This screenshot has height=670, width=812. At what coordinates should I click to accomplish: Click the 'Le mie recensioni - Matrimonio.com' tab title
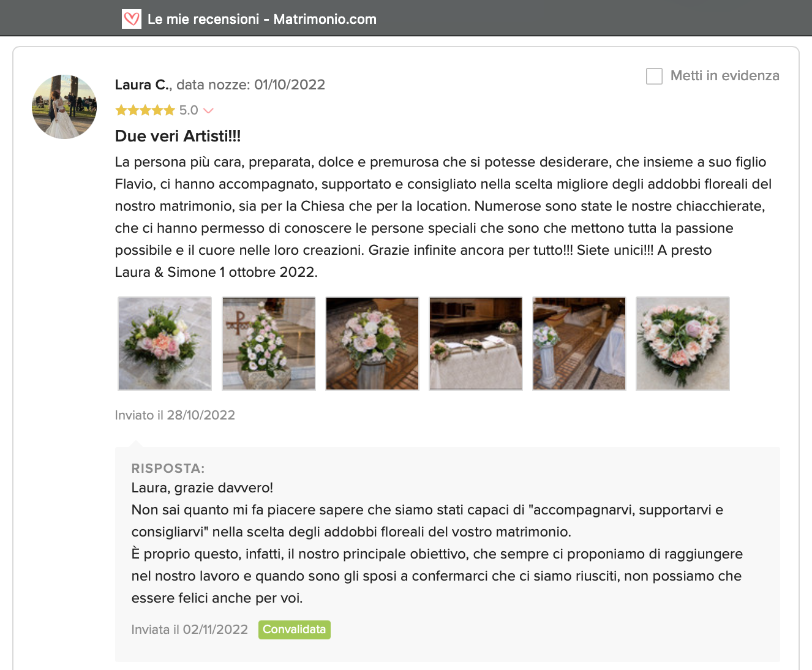262,19
